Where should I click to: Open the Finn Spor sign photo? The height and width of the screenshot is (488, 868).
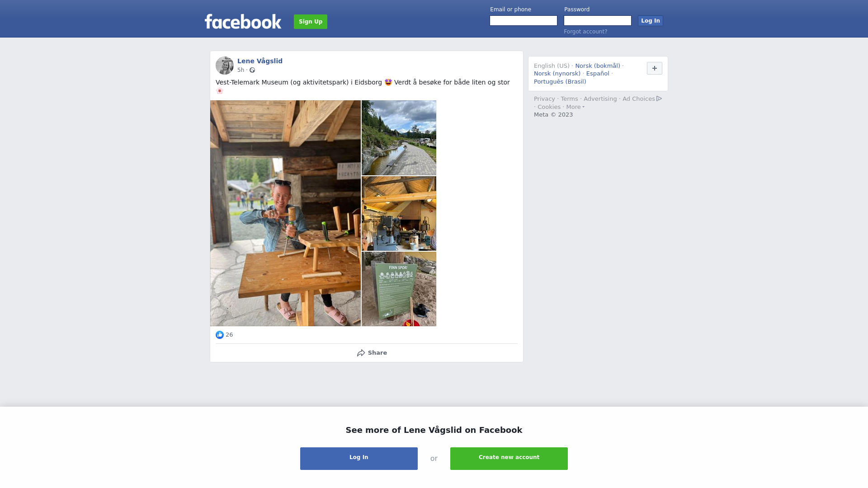point(399,289)
